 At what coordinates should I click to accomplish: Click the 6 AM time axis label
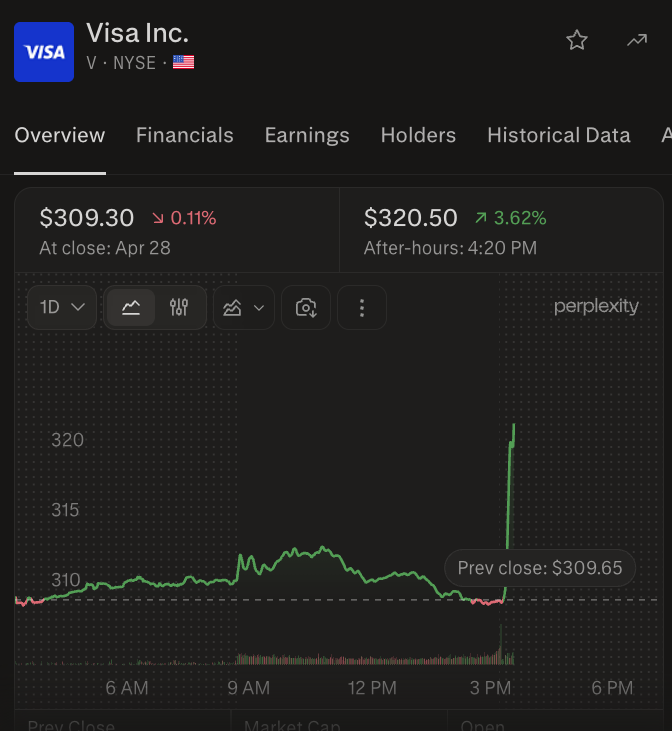pos(127,688)
